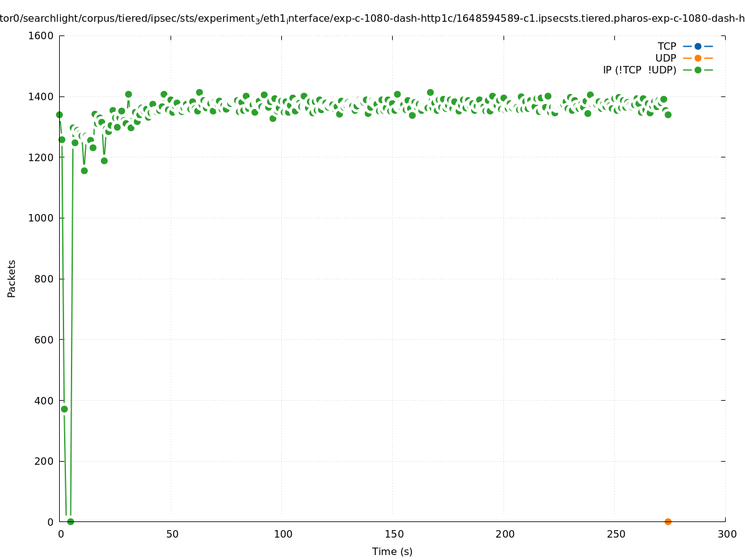The height and width of the screenshot is (560, 745).
Task: Click the 250 tick on the time axis
Action: 616,534
